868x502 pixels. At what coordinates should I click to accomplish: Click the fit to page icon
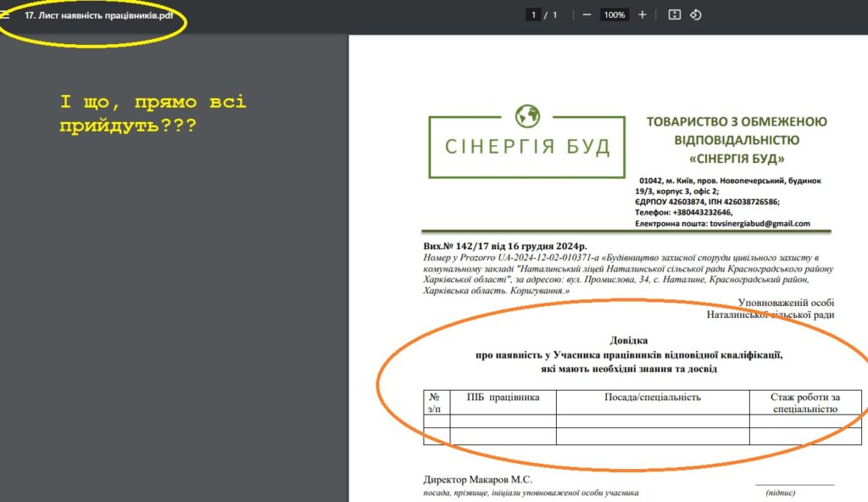pyautogui.click(x=675, y=14)
